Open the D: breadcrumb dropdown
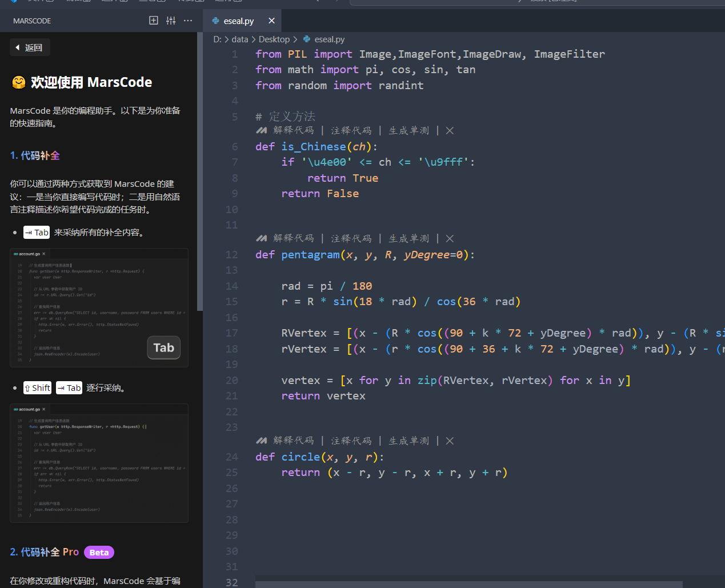The image size is (725, 588). coord(216,39)
